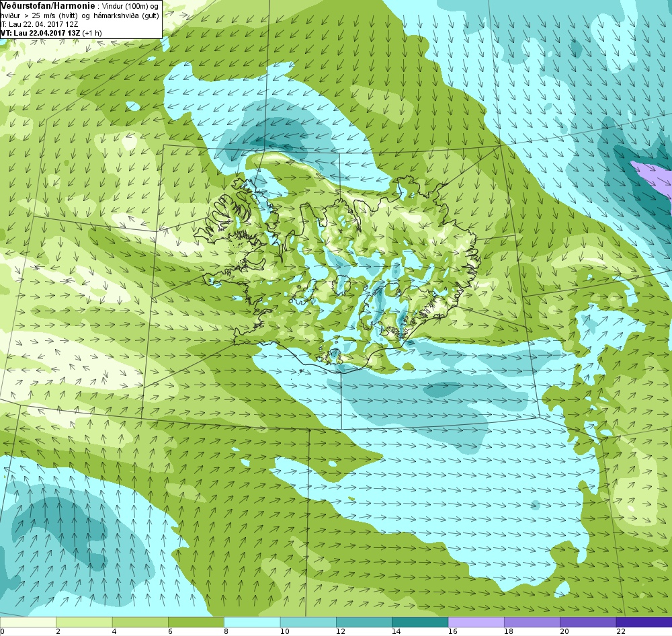Click the '2' label on the color scale
This screenshot has height=636, width=672.
pos(58,631)
